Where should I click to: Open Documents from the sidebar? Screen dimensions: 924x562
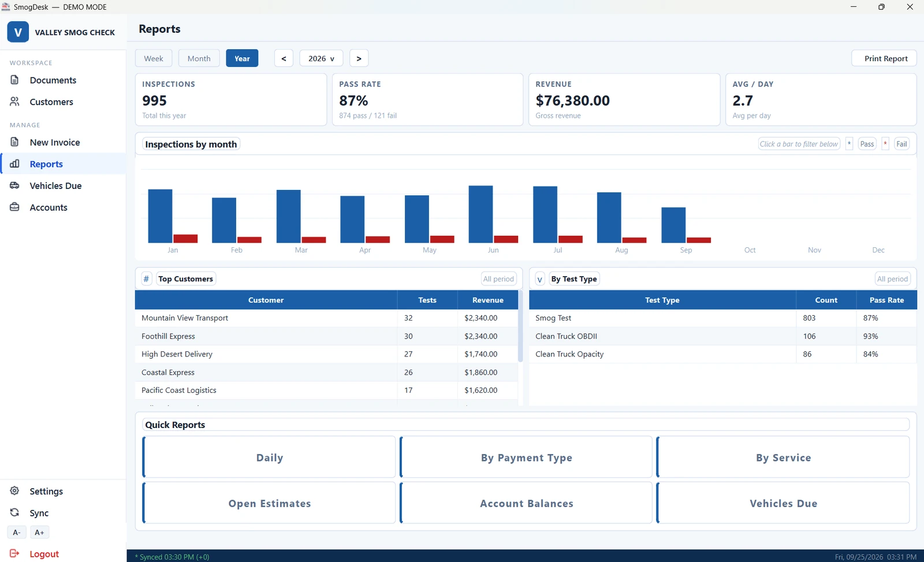(x=63, y=80)
